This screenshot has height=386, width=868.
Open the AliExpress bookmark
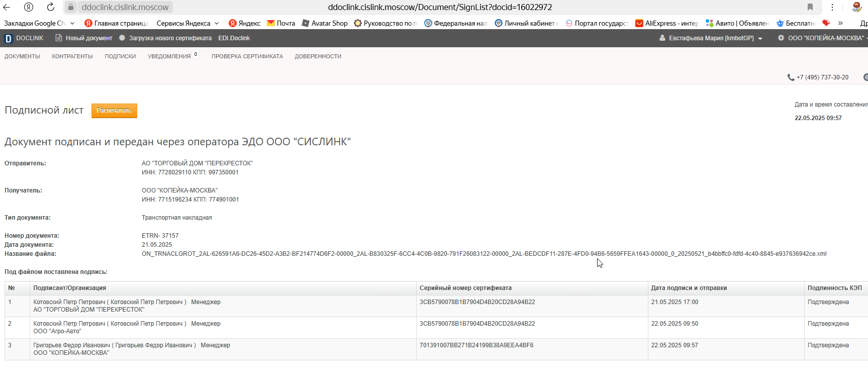667,23
